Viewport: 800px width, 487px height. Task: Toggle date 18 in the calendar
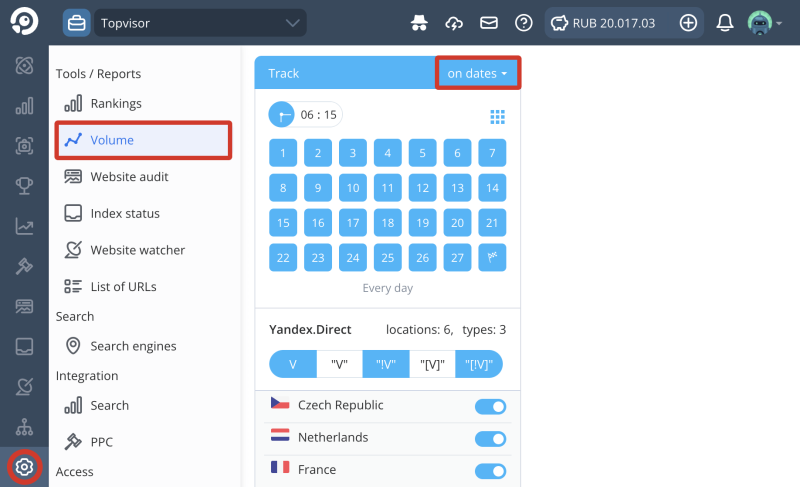[388, 223]
